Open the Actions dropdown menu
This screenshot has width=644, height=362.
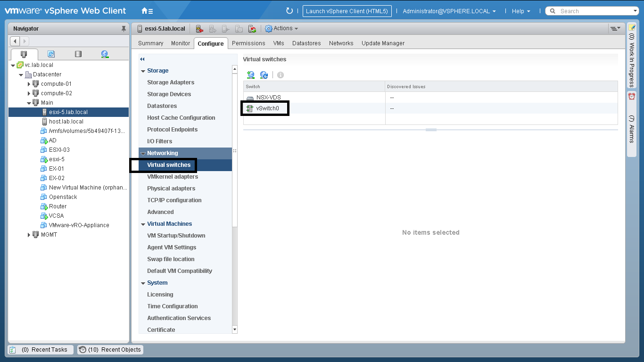point(282,29)
